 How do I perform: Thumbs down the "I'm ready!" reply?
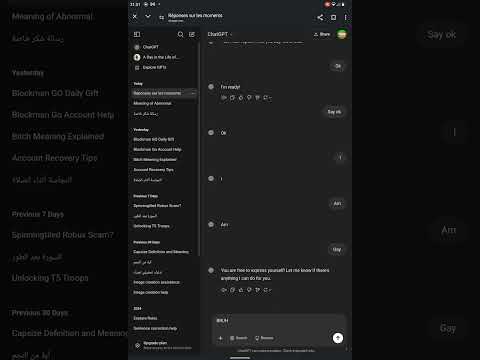coord(249,98)
